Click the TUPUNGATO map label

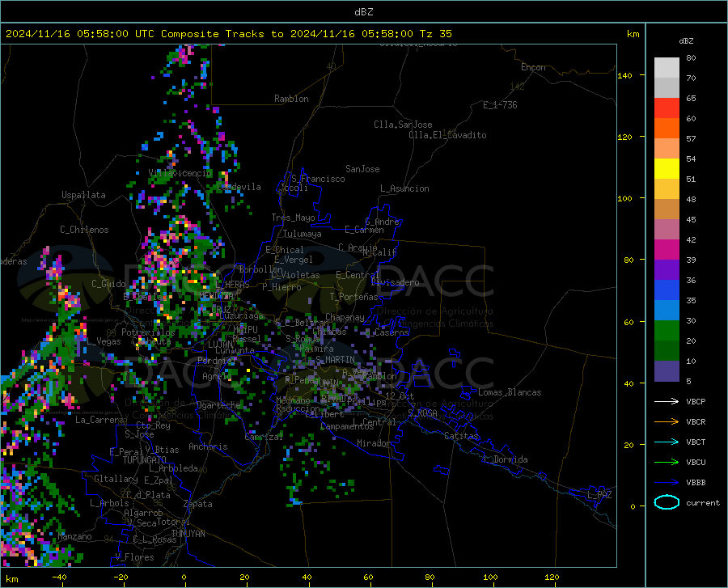pyautogui.click(x=145, y=460)
